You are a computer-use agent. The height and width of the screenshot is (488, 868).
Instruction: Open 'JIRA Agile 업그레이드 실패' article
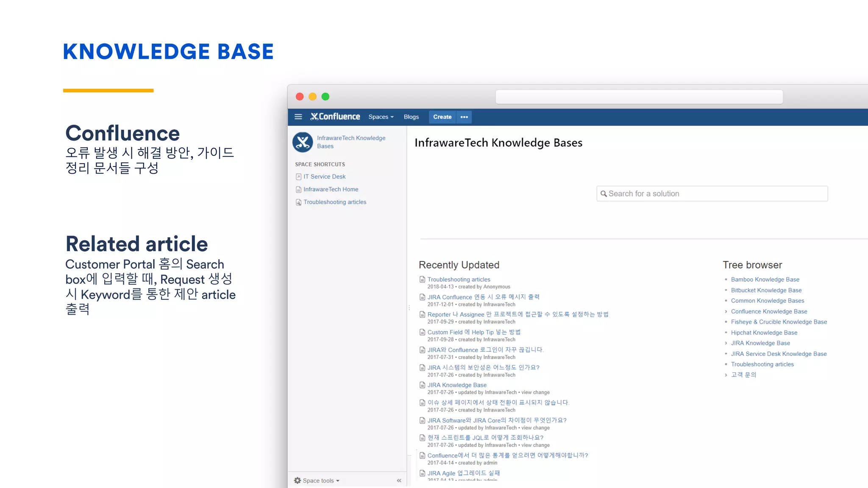point(464,473)
